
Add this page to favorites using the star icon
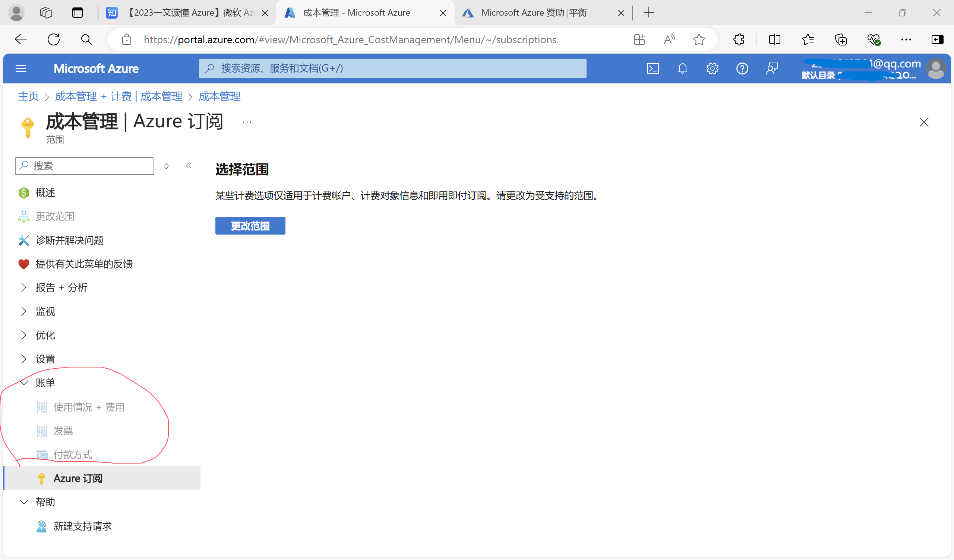click(x=699, y=39)
